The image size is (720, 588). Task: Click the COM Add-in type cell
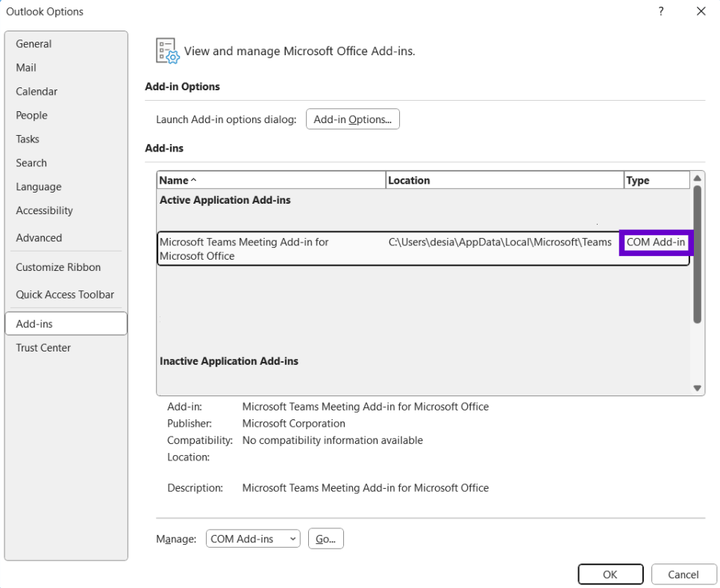tap(656, 243)
